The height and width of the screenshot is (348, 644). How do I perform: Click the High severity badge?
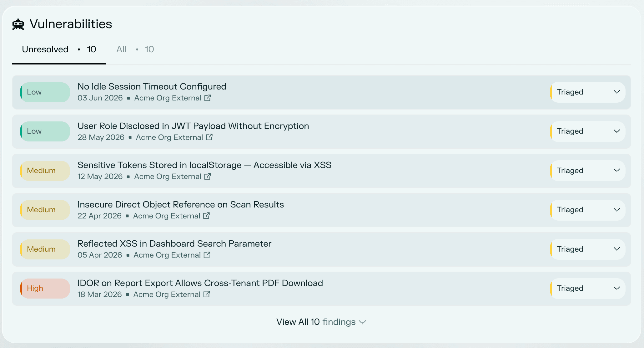[45, 289]
